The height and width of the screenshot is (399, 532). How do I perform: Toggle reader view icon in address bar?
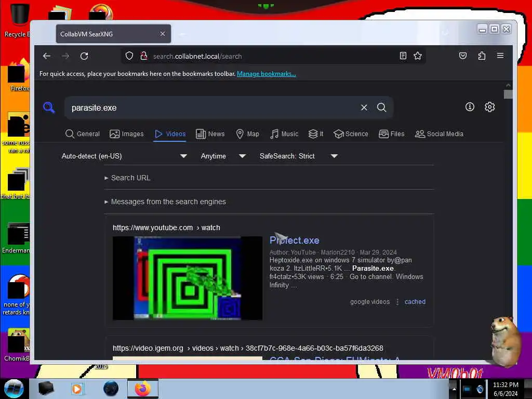(403, 56)
